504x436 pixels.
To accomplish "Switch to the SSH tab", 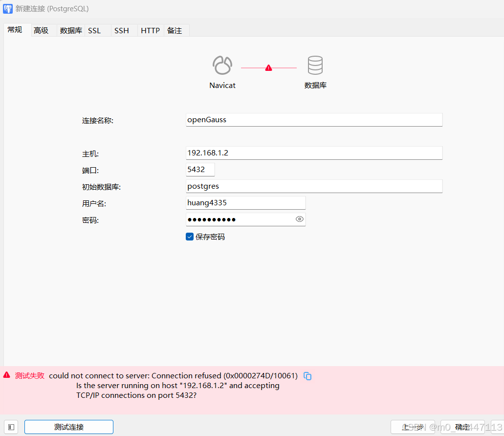I will point(121,30).
